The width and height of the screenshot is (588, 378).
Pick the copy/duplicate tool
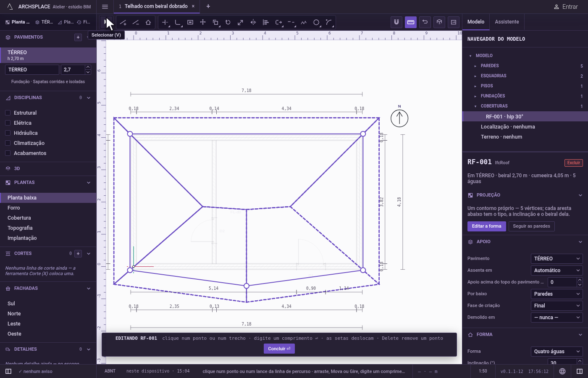coord(215,22)
